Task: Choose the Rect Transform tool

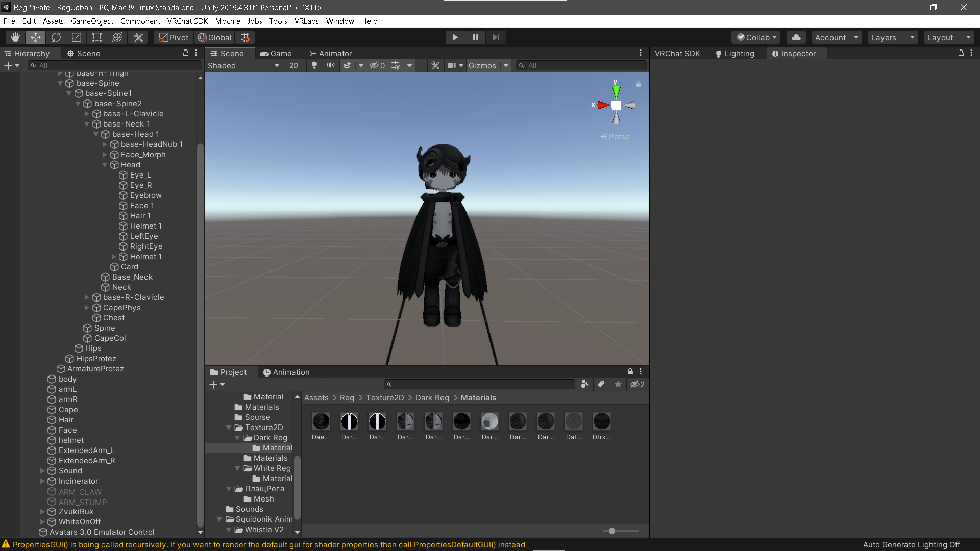Action: point(97,37)
